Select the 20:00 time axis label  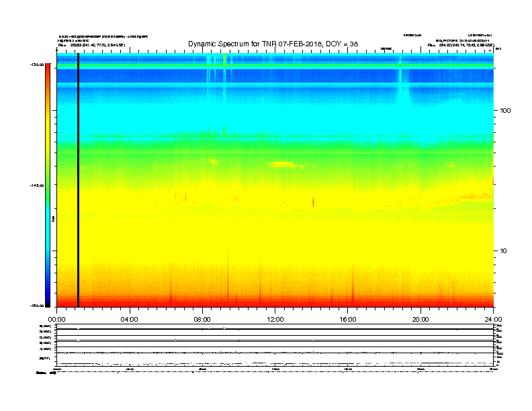point(420,320)
